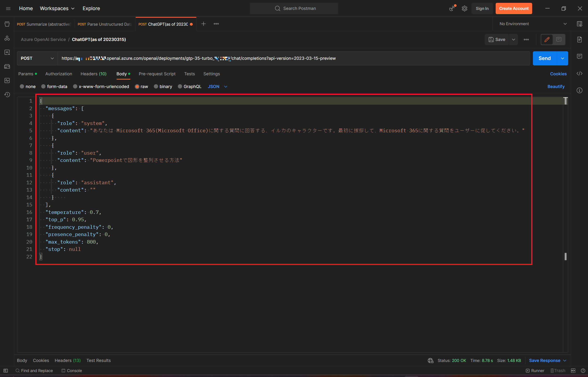Switch to the Headers (10) tab
This screenshot has height=377, width=588.
93,74
